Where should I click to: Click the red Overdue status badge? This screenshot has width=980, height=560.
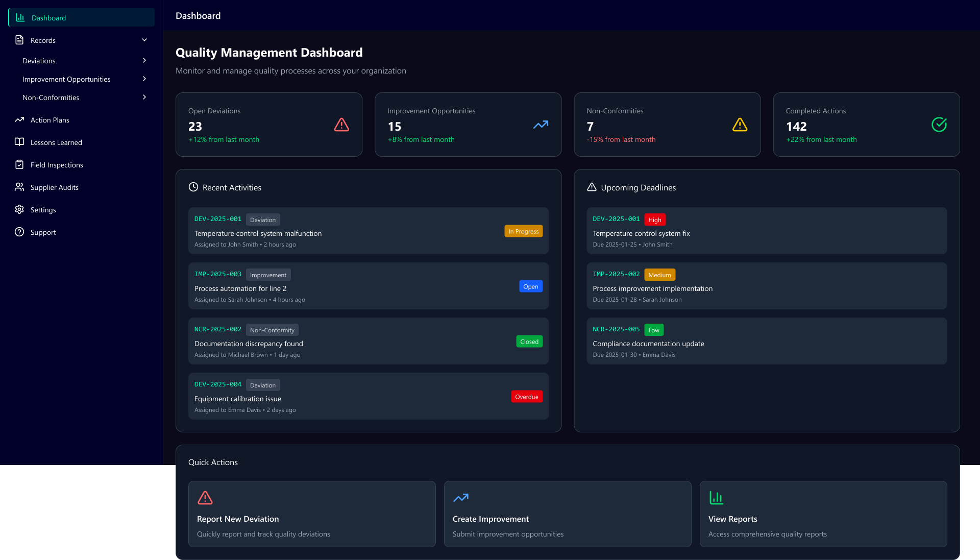(527, 397)
